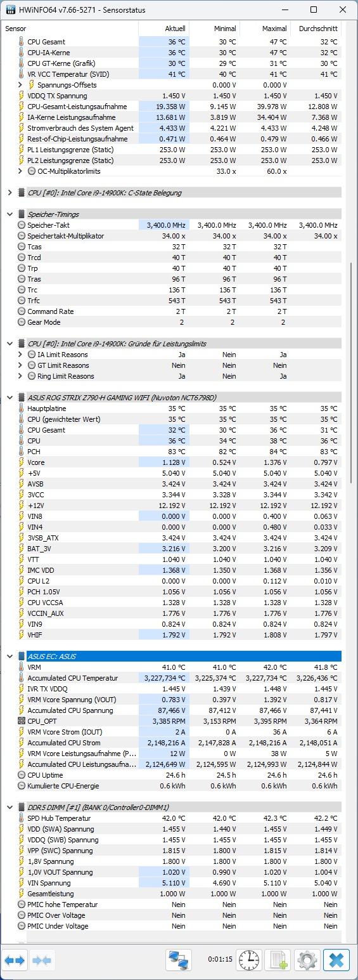Click the grey collapse arrows icon in bottom toolbar
This screenshot has width=358, height=980.
point(42,960)
